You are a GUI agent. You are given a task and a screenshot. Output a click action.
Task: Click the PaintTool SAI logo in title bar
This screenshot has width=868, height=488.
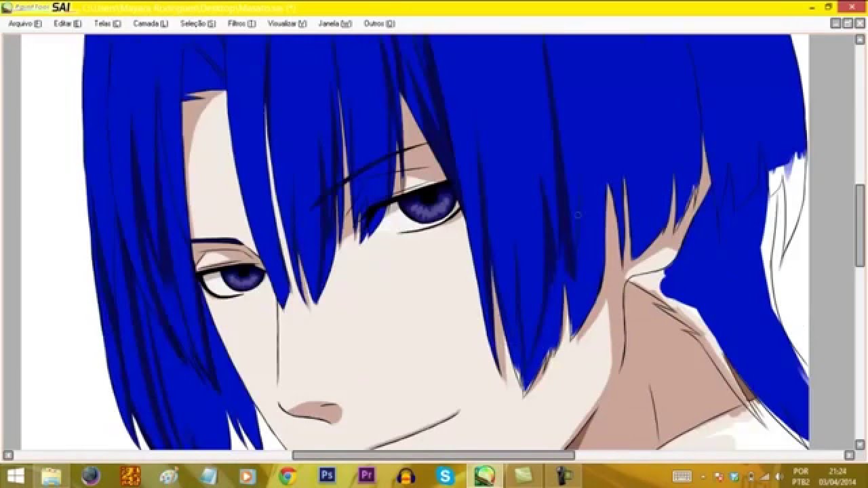[36, 7]
